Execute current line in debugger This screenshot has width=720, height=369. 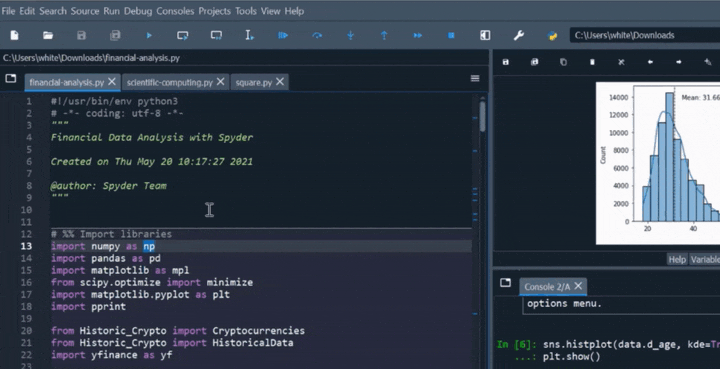(317, 35)
